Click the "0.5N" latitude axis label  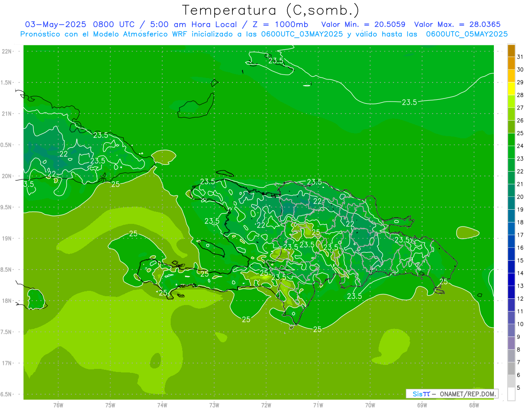point(7,145)
